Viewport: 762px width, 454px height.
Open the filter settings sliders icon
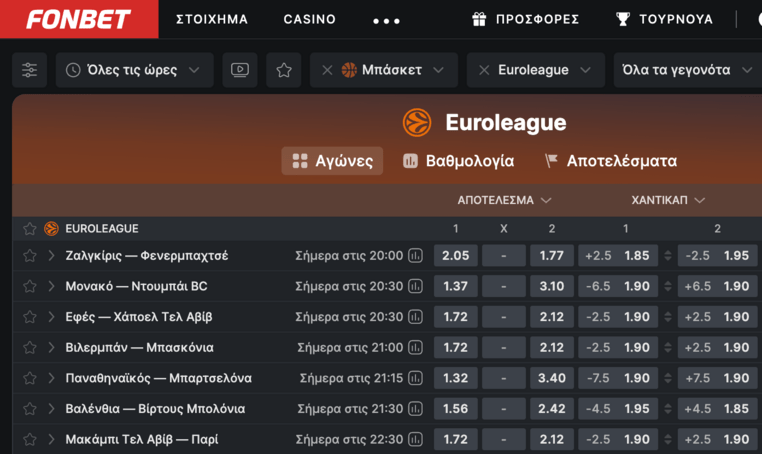pos(29,70)
